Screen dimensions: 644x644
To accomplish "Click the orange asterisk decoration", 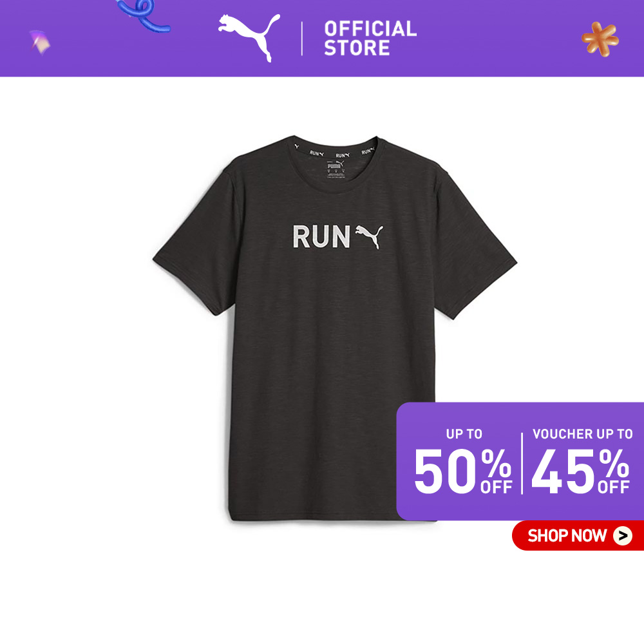I will (x=600, y=39).
